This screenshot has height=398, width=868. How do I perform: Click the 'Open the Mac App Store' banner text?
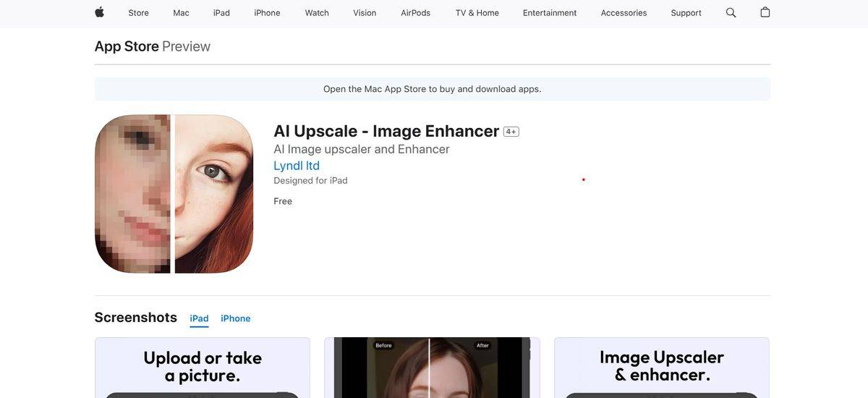pyautogui.click(x=433, y=89)
